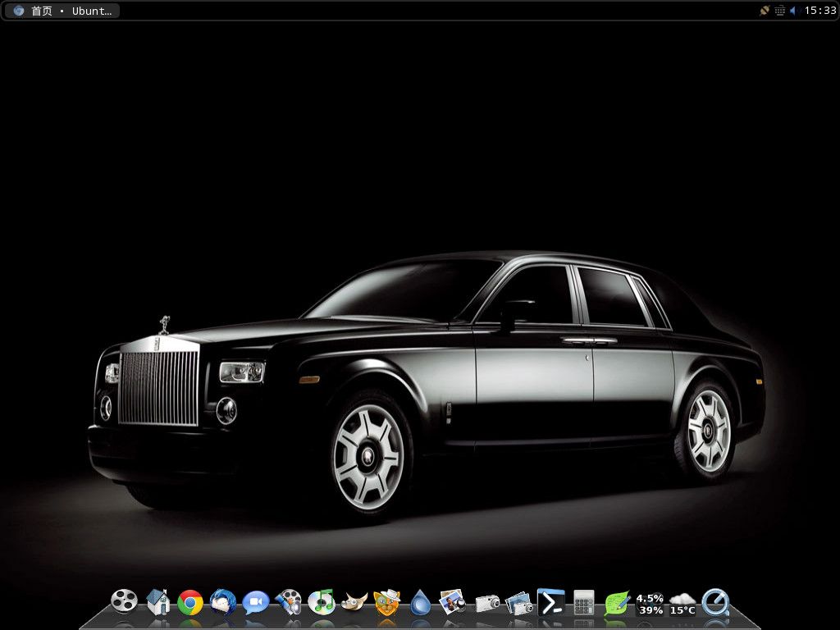This screenshot has height=630, width=840.
Task: Open the calculator from the dock
Action: pyautogui.click(x=584, y=603)
